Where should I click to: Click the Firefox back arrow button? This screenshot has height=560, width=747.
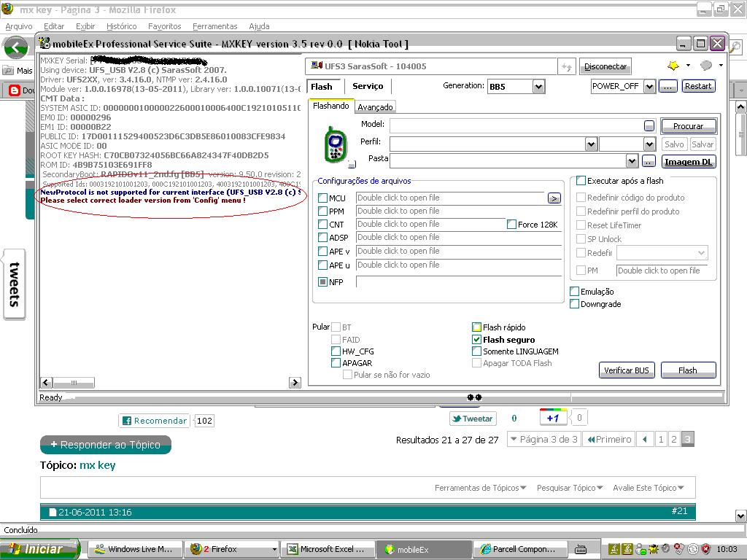[16, 48]
